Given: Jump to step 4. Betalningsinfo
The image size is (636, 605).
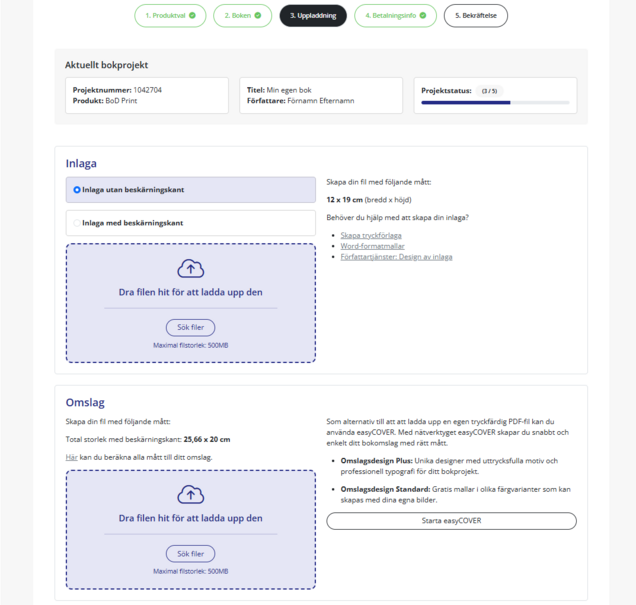Looking at the screenshot, I should point(395,16).
